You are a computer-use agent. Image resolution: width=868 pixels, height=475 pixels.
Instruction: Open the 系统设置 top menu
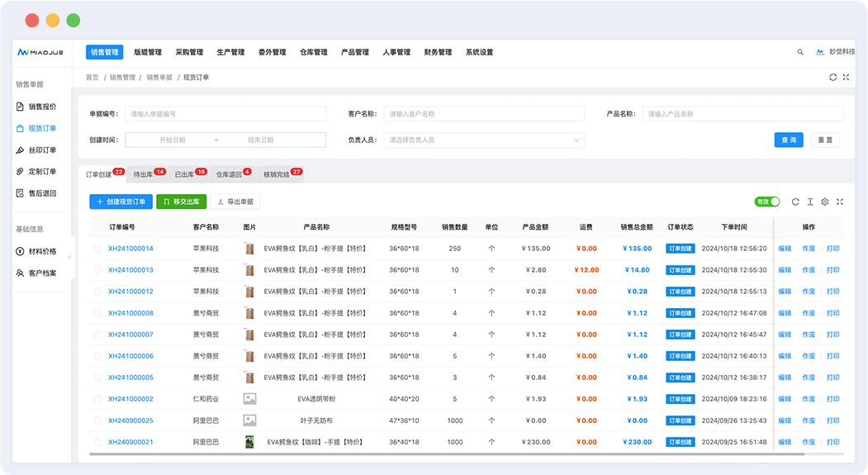pyautogui.click(x=479, y=52)
